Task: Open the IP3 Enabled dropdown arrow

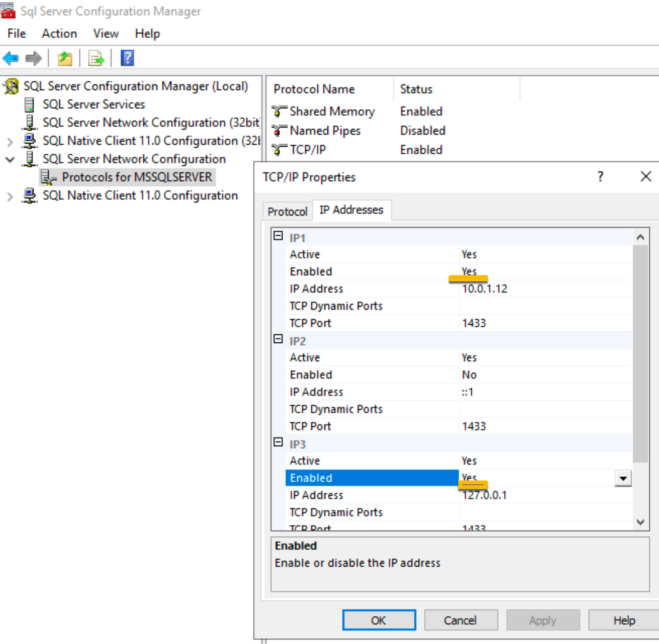Action: pos(623,479)
